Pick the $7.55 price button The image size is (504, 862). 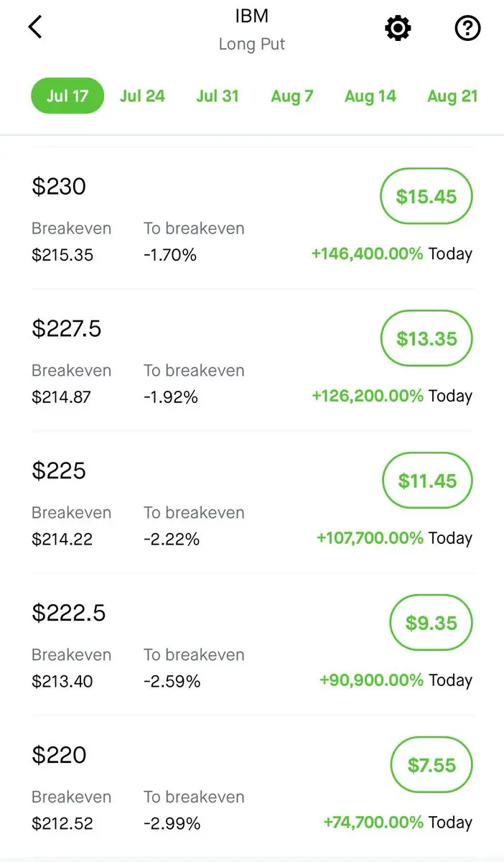tap(432, 765)
